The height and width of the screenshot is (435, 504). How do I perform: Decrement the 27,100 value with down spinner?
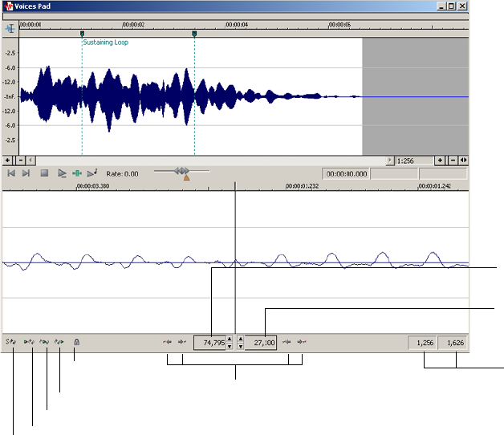click(x=241, y=346)
